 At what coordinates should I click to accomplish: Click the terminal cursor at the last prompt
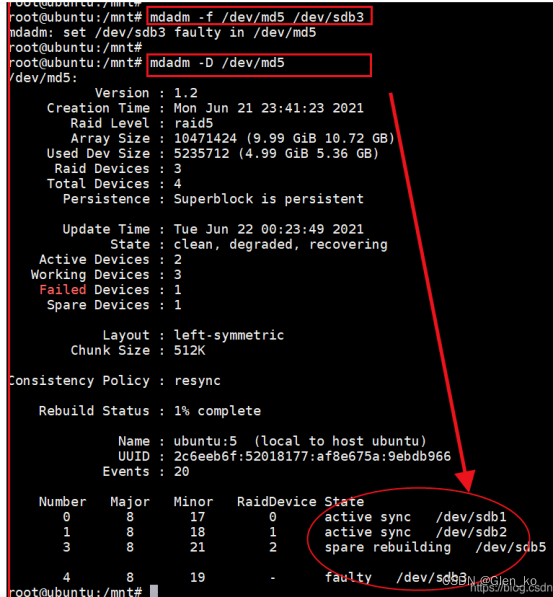click(x=154, y=591)
